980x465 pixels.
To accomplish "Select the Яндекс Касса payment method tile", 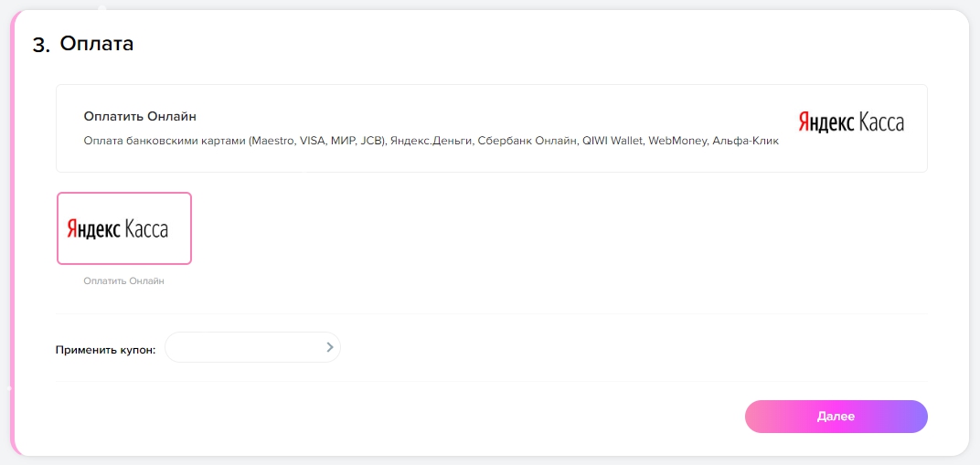I will pos(124,228).
